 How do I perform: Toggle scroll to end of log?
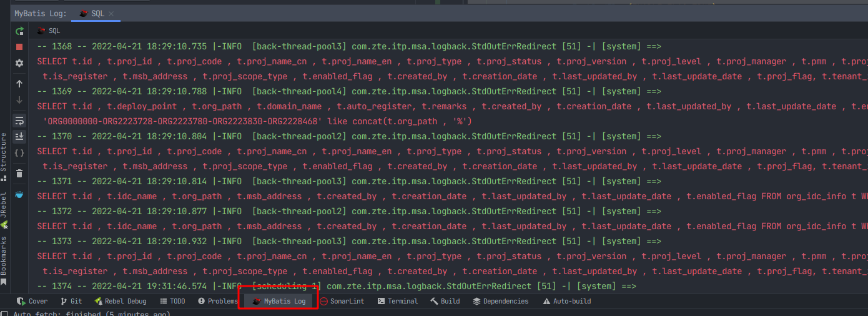point(19,136)
